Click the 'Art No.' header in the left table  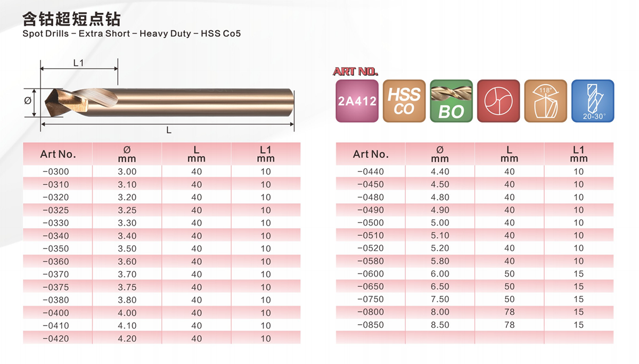(x=58, y=154)
